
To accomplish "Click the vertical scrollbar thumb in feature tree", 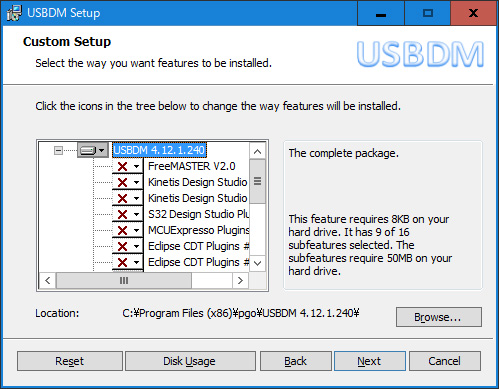I will [x=257, y=181].
